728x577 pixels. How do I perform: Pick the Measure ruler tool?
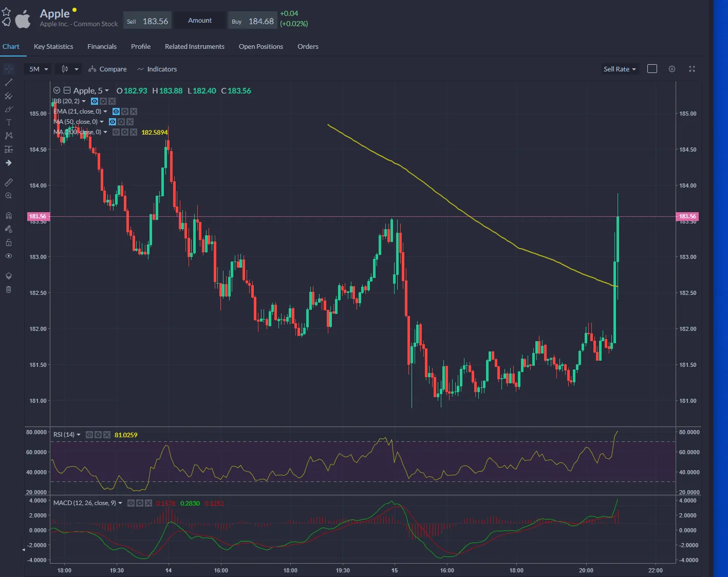tap(8, 182)
